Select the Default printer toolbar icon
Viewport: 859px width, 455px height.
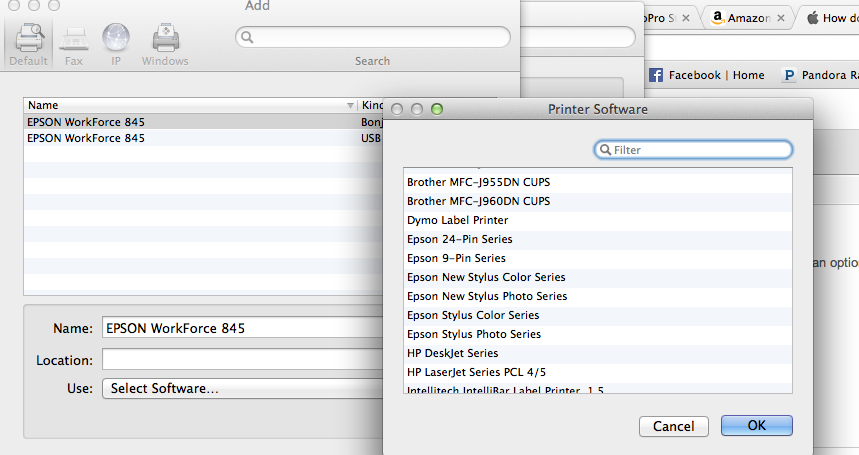tap(28, 44)
